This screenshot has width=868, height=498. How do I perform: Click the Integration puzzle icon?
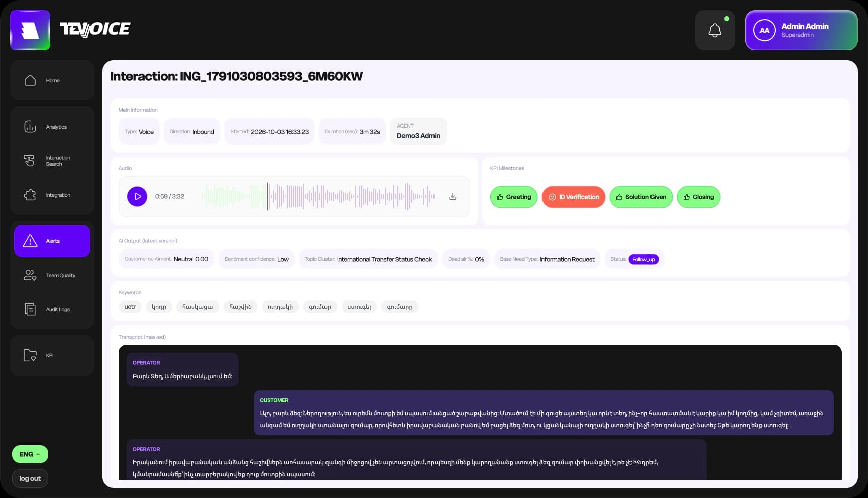pos(30,195)
